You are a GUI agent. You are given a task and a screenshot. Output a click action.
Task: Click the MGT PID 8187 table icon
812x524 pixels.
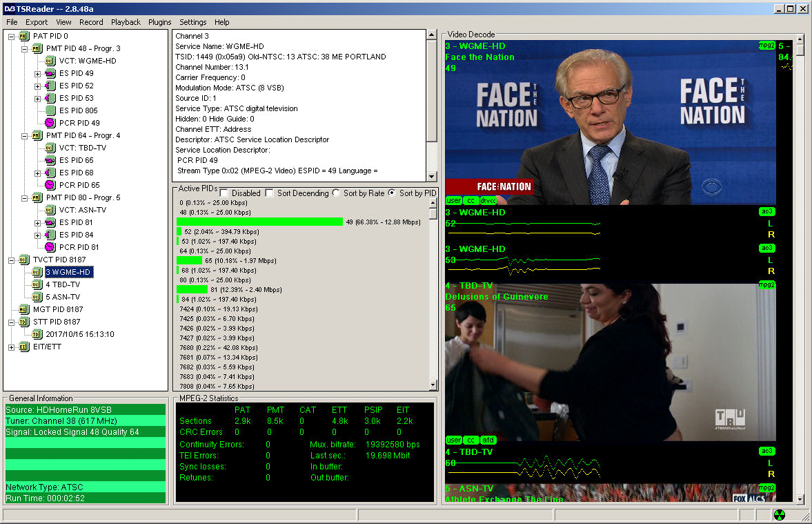[x=24, y=309]
